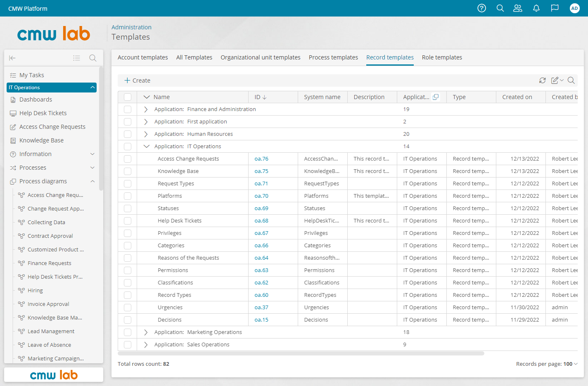588x386 pixels.
Task: Click the Create button
Action: click(138, 81)
